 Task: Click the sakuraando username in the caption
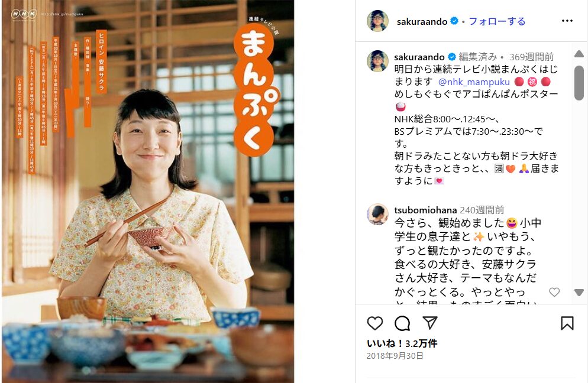tap(419, 57)
